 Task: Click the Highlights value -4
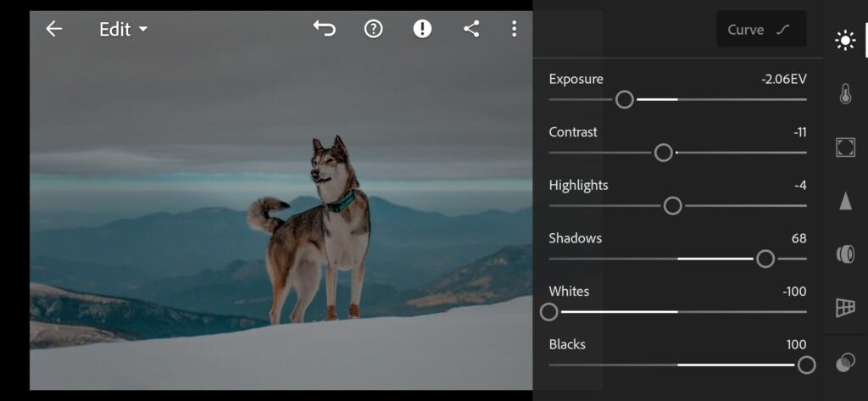(800, 186)
